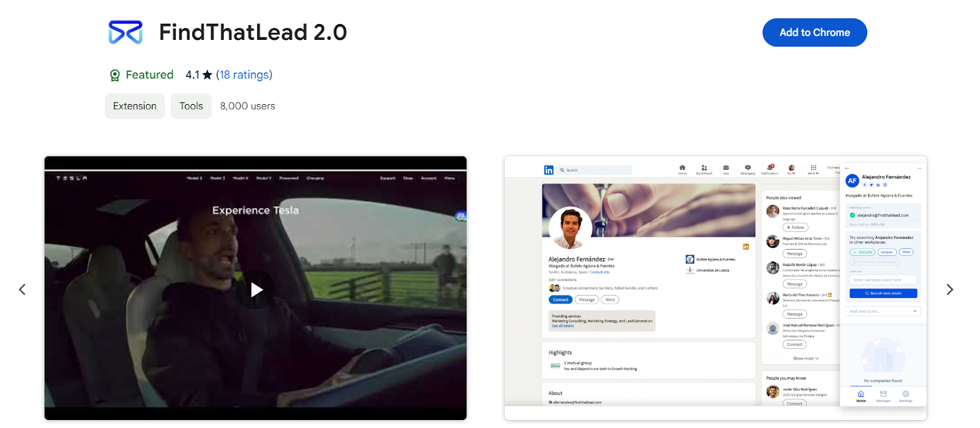Click the "FindThatLead 2.0" title
The image size is (980, 428).
pos(253,32)
